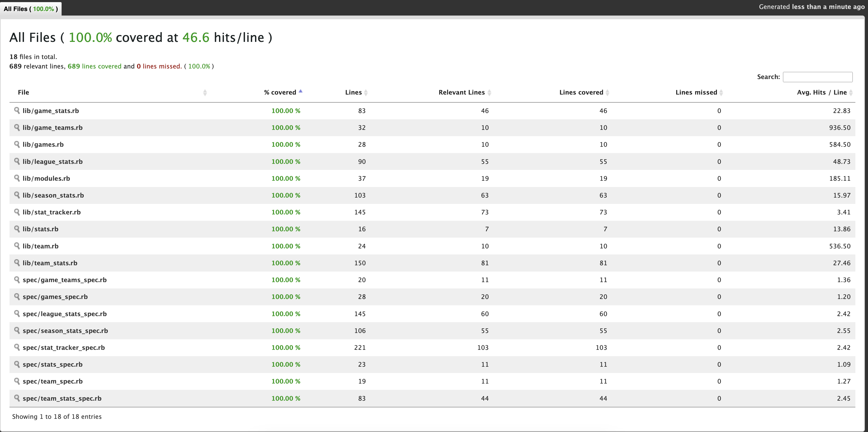868x432 pixels.
Task: Click lines covered value 63 for season_stats.rb
Action: [603, 195]
